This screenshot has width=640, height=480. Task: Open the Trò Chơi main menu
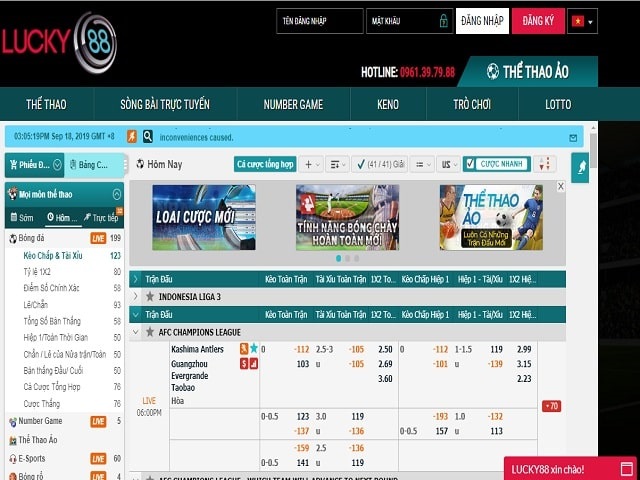tap(472, 104)
